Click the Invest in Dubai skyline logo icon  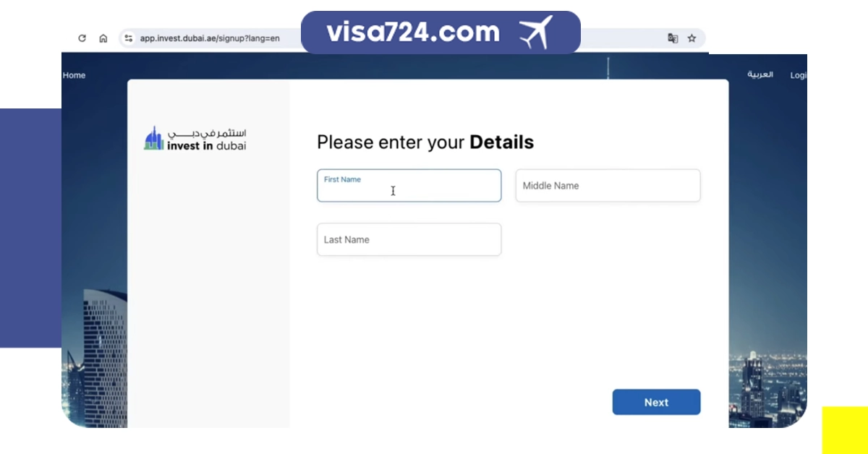tap(153, 139)
